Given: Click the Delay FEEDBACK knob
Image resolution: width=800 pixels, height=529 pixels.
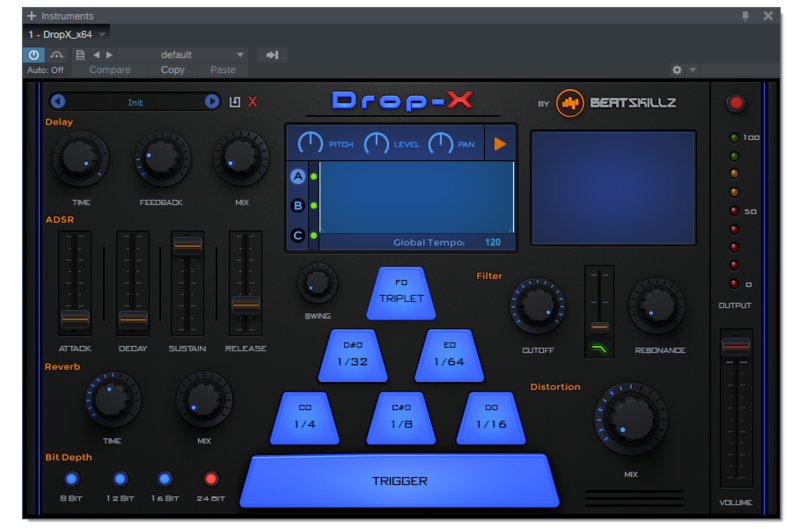Looking at the screenshot, I should (x=162, y=159).
